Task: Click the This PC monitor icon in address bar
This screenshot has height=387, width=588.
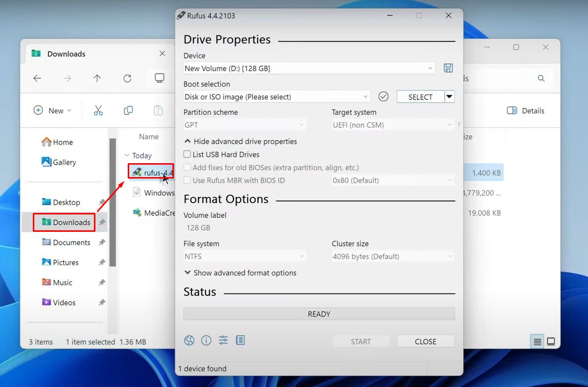Action: [x=160, y=78]
